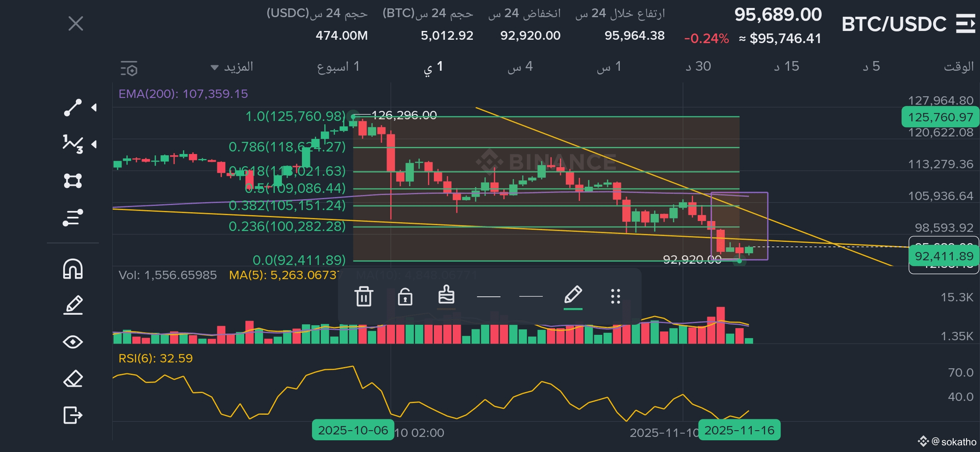Screen dimensions: 980x452
Task: Select the trend line drawing tool
Action: 72,108
